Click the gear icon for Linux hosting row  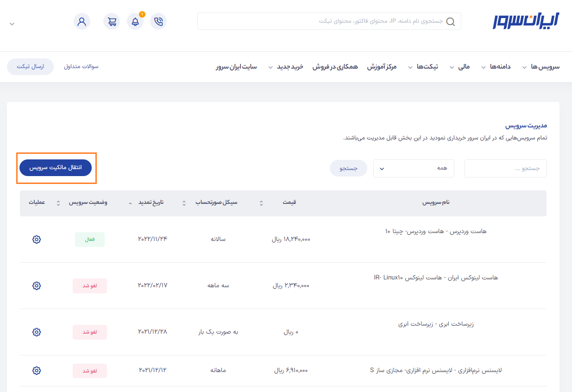click(37, 286)
